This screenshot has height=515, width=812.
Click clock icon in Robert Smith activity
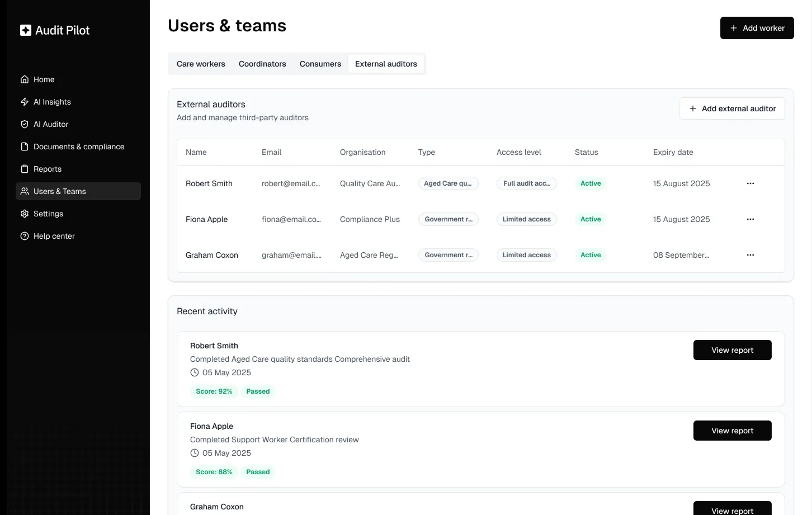click(195, 372)
